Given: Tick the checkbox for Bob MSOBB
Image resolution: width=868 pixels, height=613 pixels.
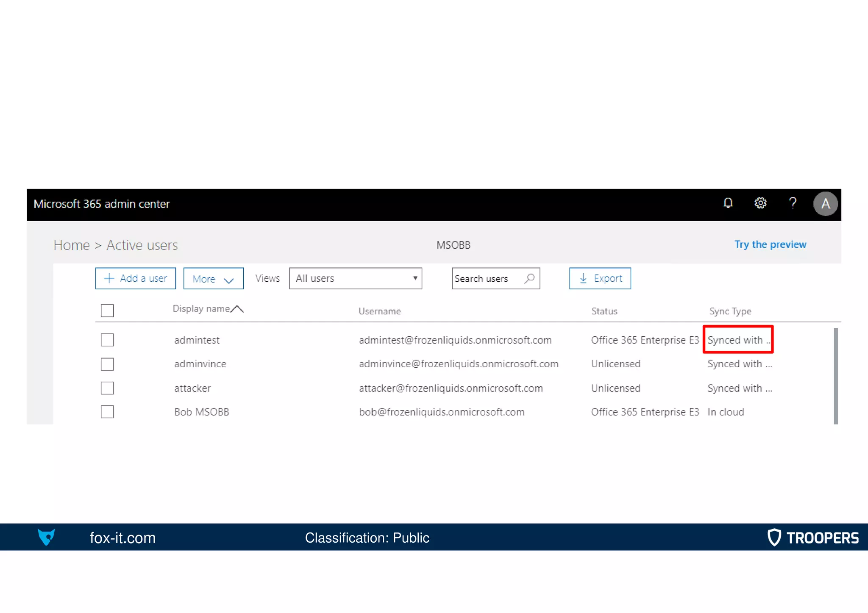Looking at the screenshot, I should (x=107, y=412).
